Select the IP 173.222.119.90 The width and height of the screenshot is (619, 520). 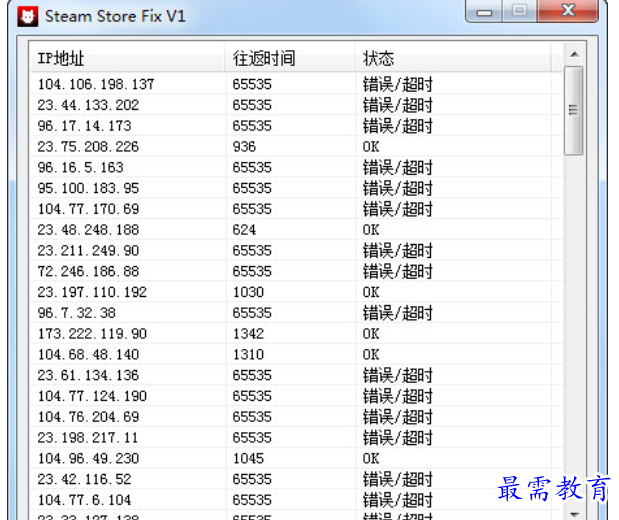pyautogui.click(x=92, y=334)
